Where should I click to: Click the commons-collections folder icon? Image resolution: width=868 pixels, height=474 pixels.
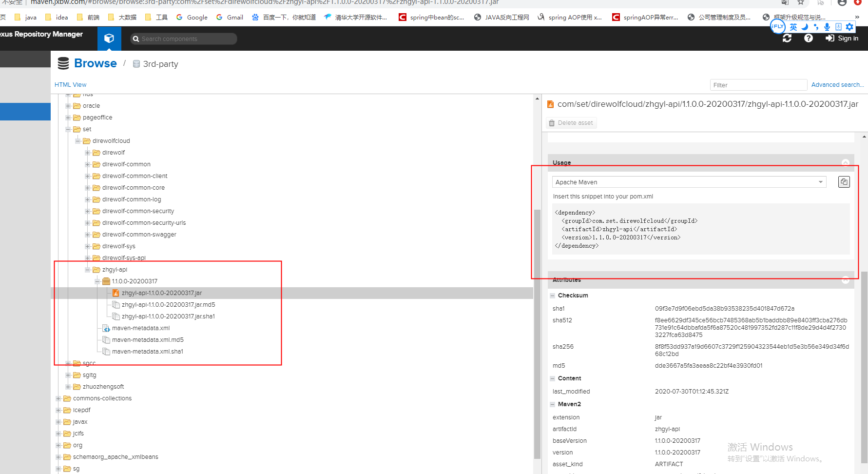[x=67, y=398]
